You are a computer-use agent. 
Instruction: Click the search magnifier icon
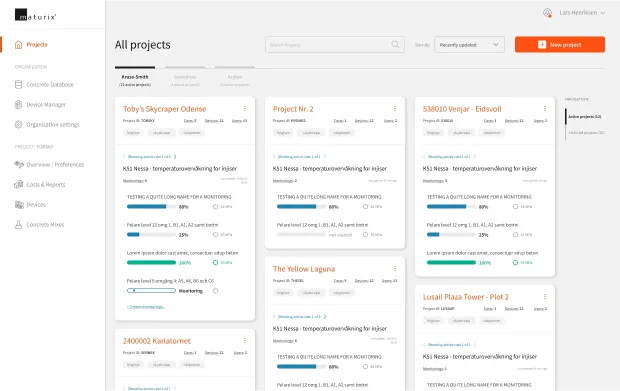395,45
